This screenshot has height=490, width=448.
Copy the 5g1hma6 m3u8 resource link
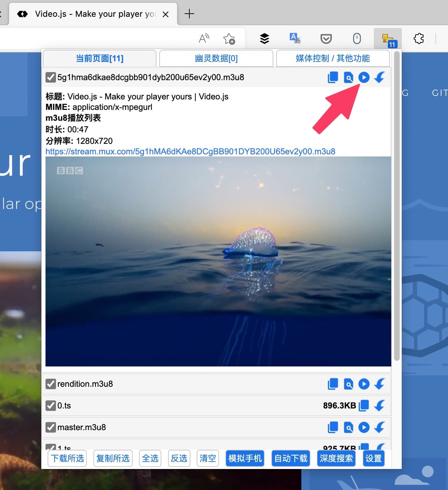click(333, 78)
